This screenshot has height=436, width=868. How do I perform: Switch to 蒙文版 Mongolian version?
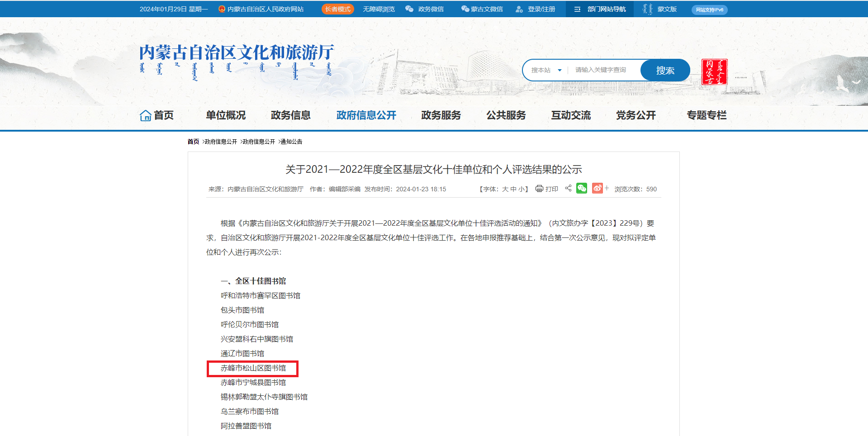coord(660,9)
